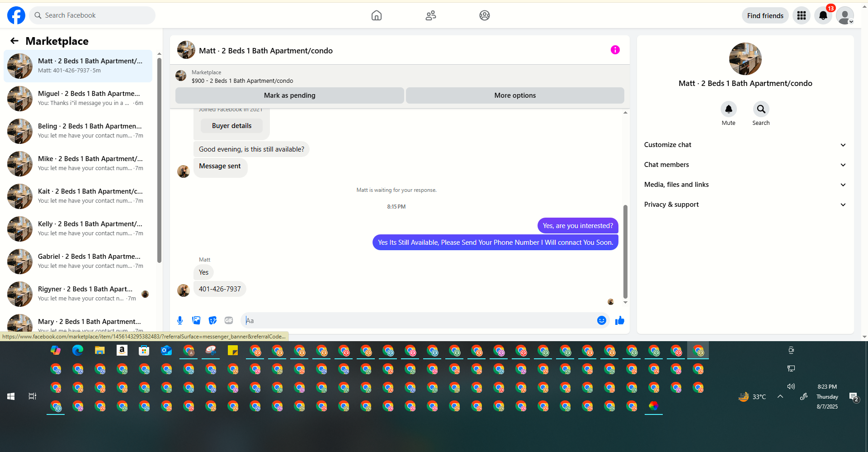The height and width of the screenshot is (452, 868).
Task: Open Task View on the taskbar
Action: pos(33,396)
